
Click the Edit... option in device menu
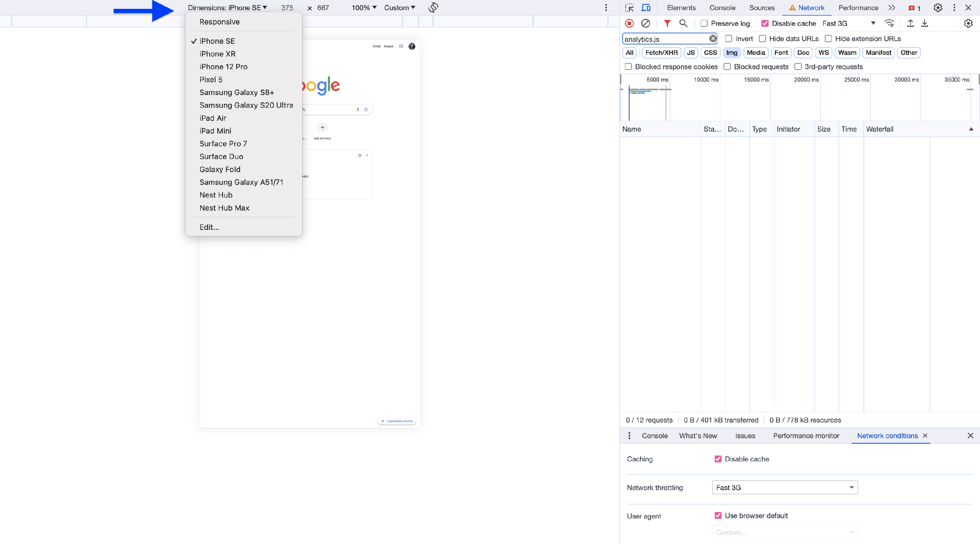pyautogui.click(x=209, y=227)
